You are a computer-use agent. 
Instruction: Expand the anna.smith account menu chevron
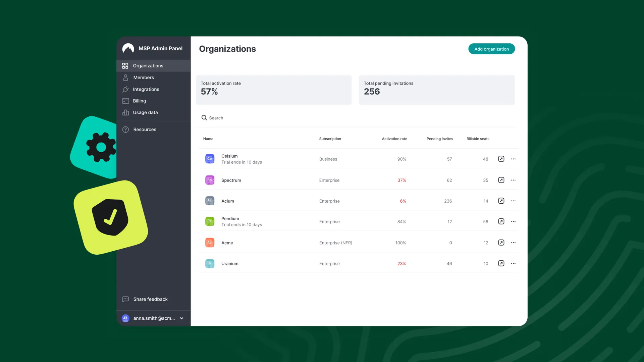[x=181, y=318]
